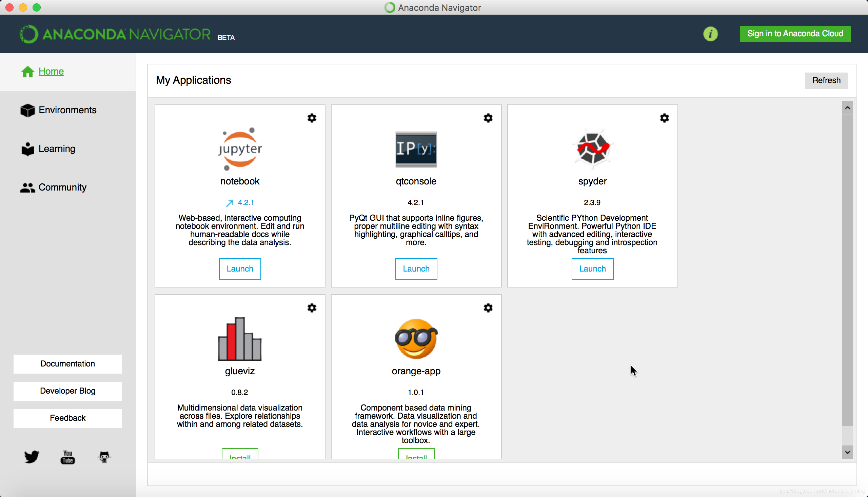Open the Documentation button
The width and height of the screenshot is (868, 497).
point(67,363)
